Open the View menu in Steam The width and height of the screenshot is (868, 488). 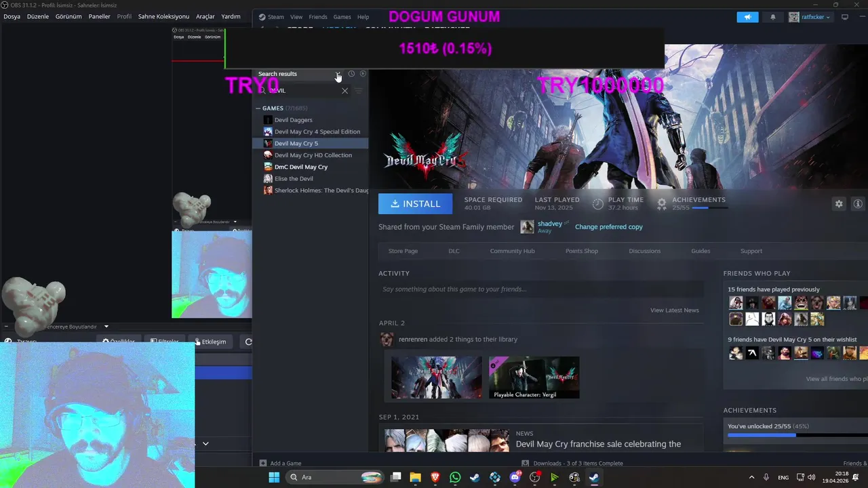[296, 17]
